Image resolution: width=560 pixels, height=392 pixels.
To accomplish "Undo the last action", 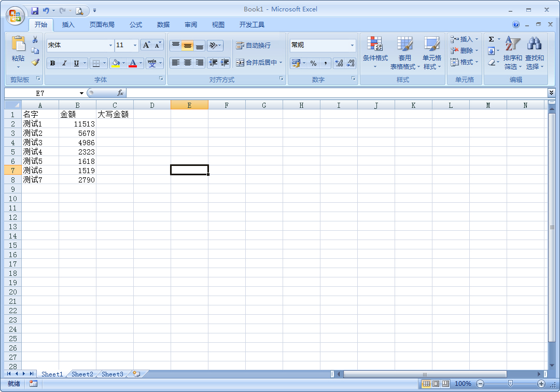I will tap(46, 11).
